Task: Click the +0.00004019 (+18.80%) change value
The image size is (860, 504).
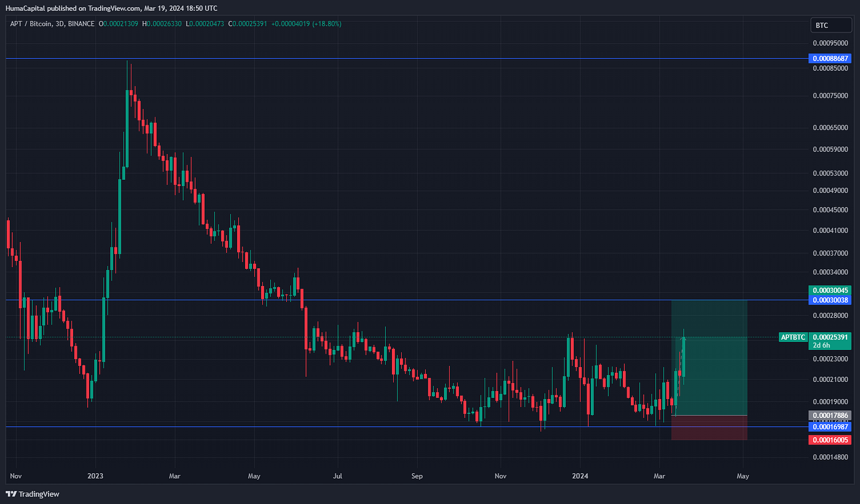Action: tap(307, 24)
